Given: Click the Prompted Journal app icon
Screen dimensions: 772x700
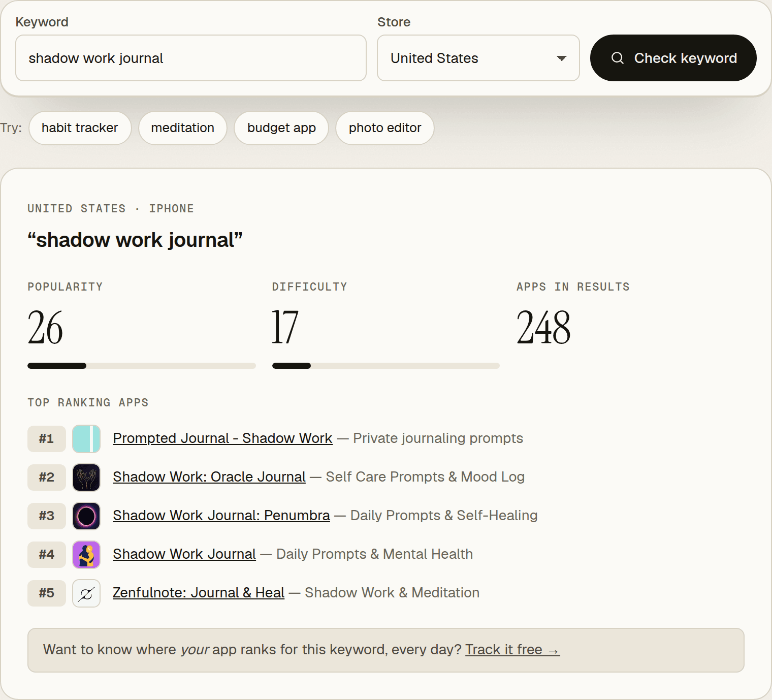Looking at the screenshot, I should pyautogui.click(x=86, y=438).
